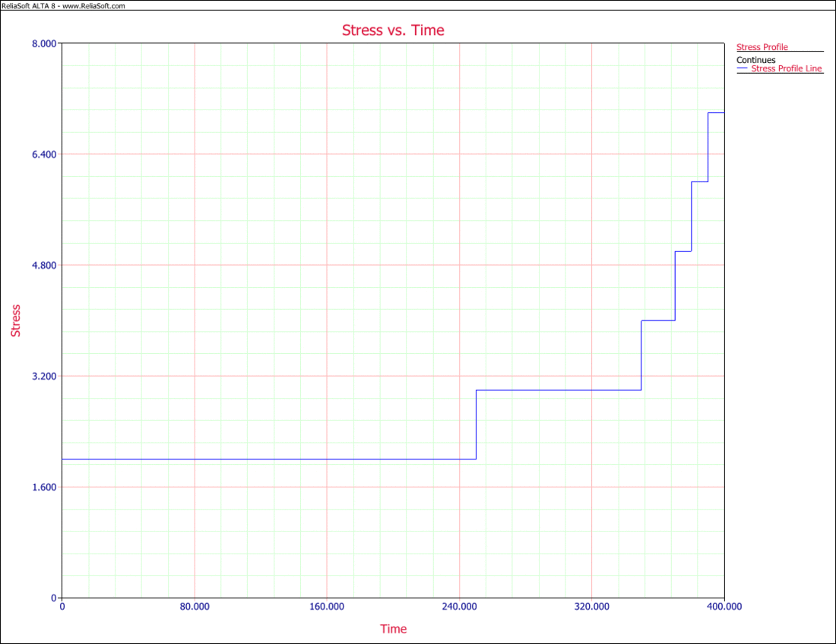Click the blue line sample in legend
836x644 pixels.
tap(743, 68)
